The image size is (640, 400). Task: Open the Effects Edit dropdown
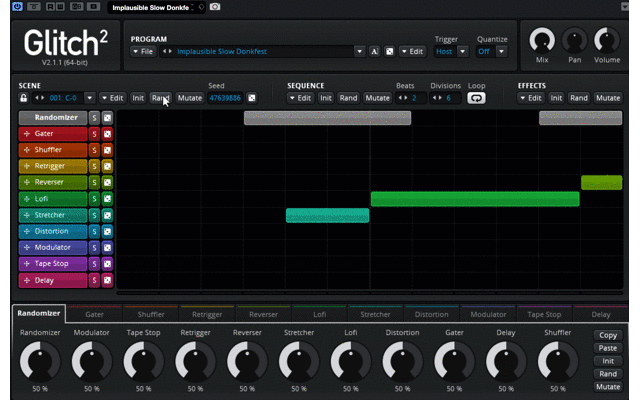(x=531, y=98)
